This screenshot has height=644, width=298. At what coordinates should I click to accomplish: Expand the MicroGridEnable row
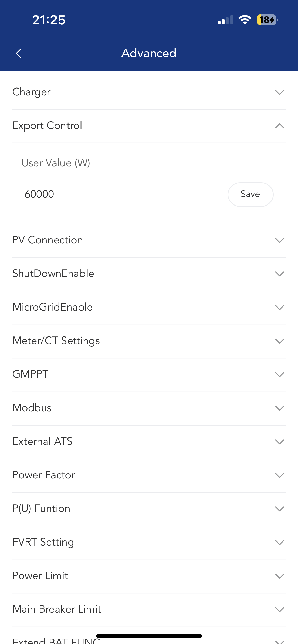point(279,308)
